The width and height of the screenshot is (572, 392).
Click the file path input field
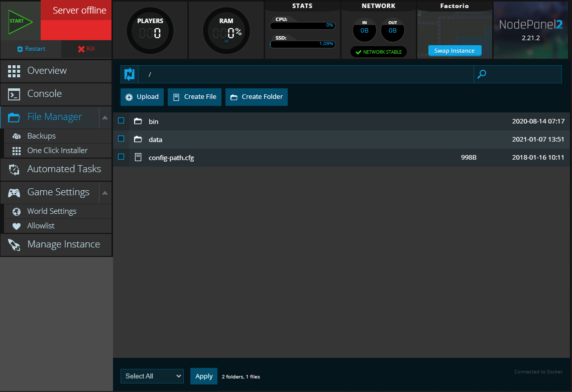(306, 74)
